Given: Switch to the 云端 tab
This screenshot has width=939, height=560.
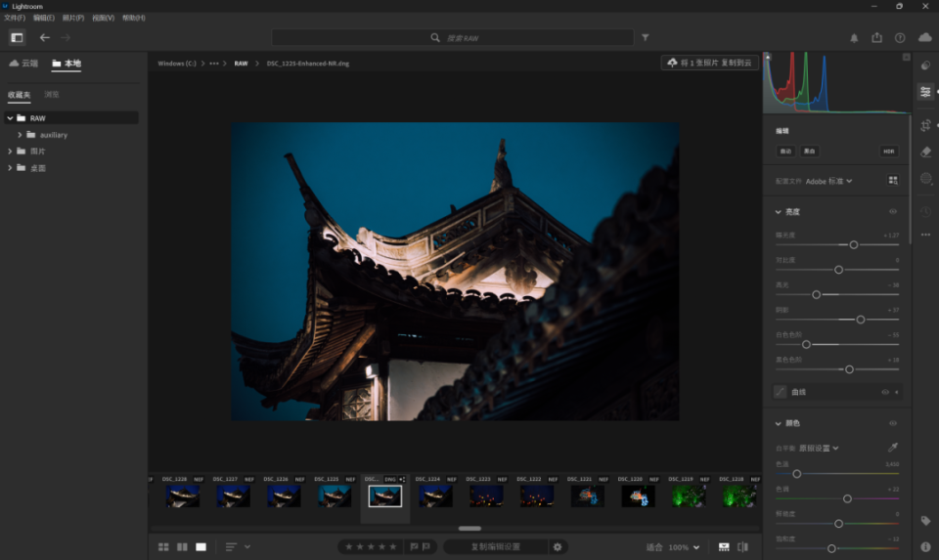Looking at the screenshot, I should point(23,63).
